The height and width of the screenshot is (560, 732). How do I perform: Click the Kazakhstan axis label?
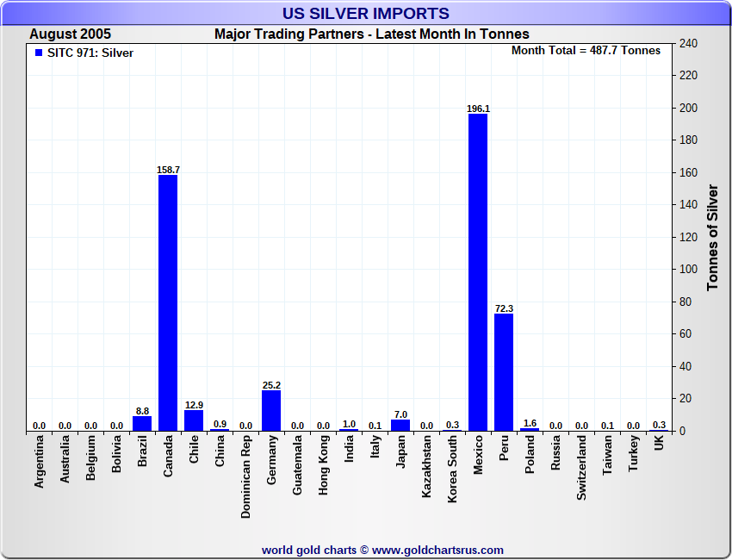coord(426,466)
